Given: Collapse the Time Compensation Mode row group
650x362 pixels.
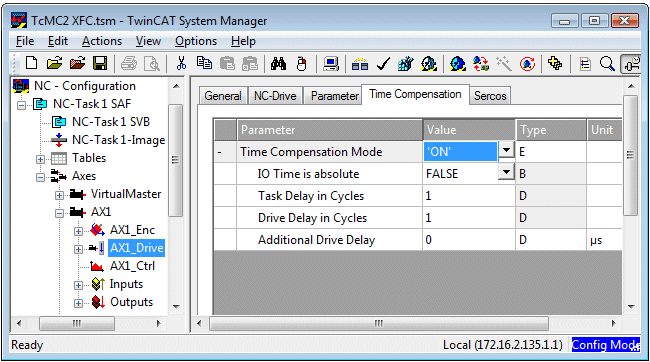Looking at the screenshot, I should pos(220,152).
